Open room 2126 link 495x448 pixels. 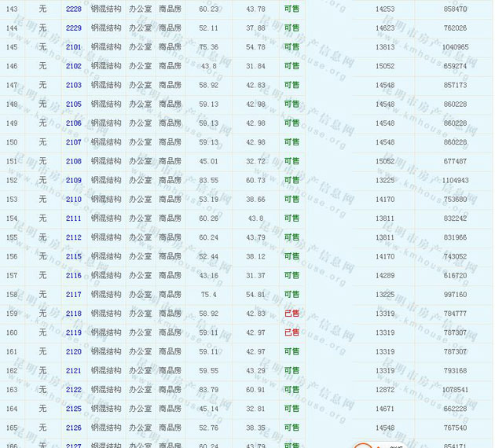73,428
